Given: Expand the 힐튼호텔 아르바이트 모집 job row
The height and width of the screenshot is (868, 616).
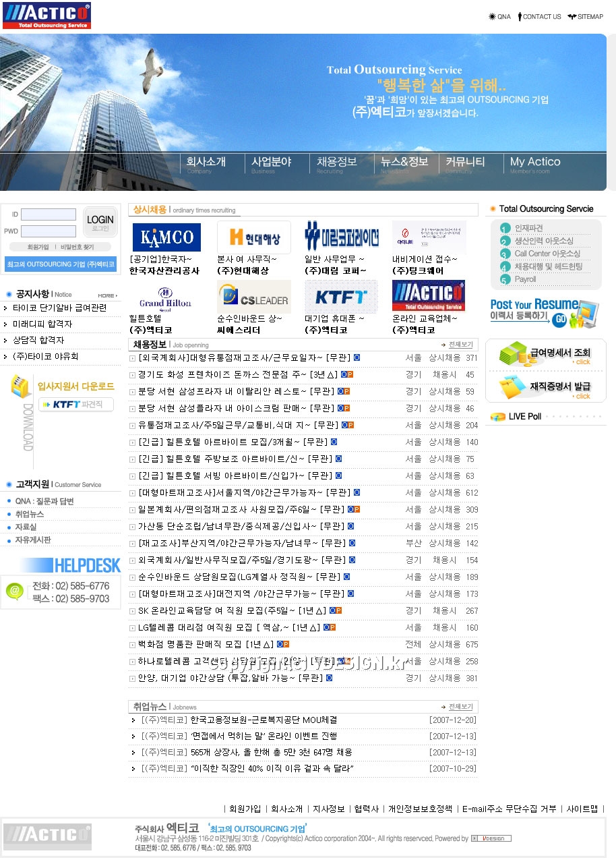Looking at the screenshot, I should coord(132,442).
